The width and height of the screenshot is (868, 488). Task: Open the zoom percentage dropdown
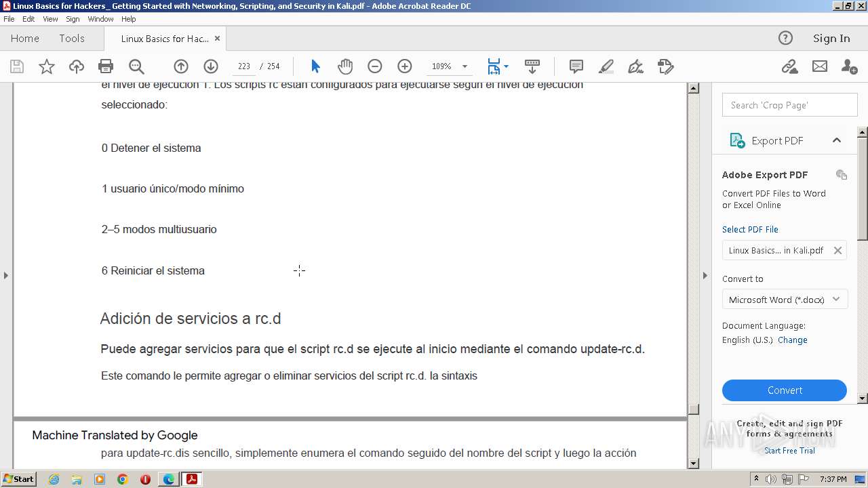[x=465, y=66]
